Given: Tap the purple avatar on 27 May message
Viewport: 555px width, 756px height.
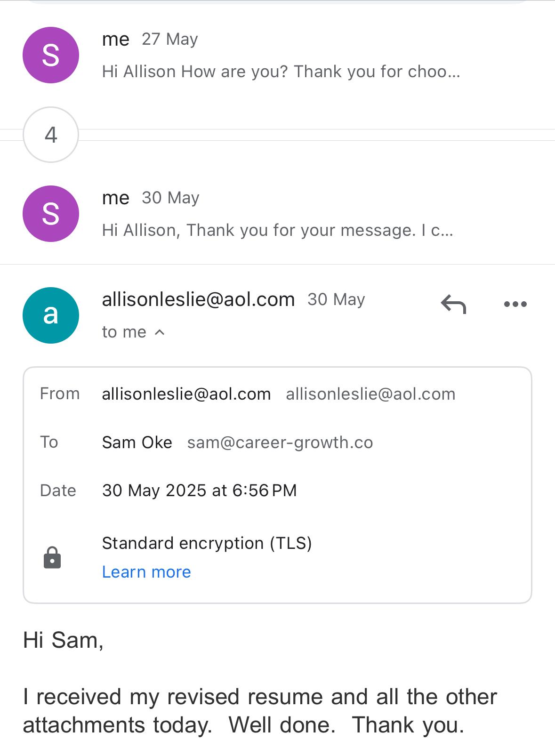Looking at the screenshot, I should (51, 55).
